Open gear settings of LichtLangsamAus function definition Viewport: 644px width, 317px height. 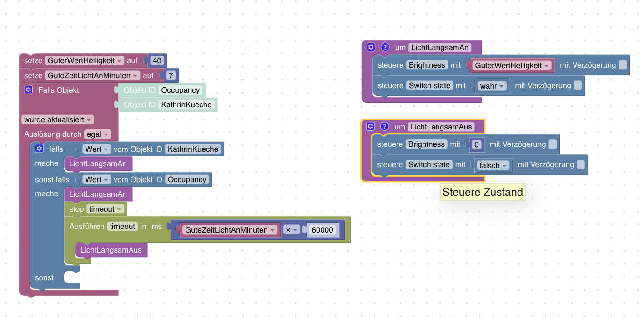pyautogui.click(x=371, y=127)
